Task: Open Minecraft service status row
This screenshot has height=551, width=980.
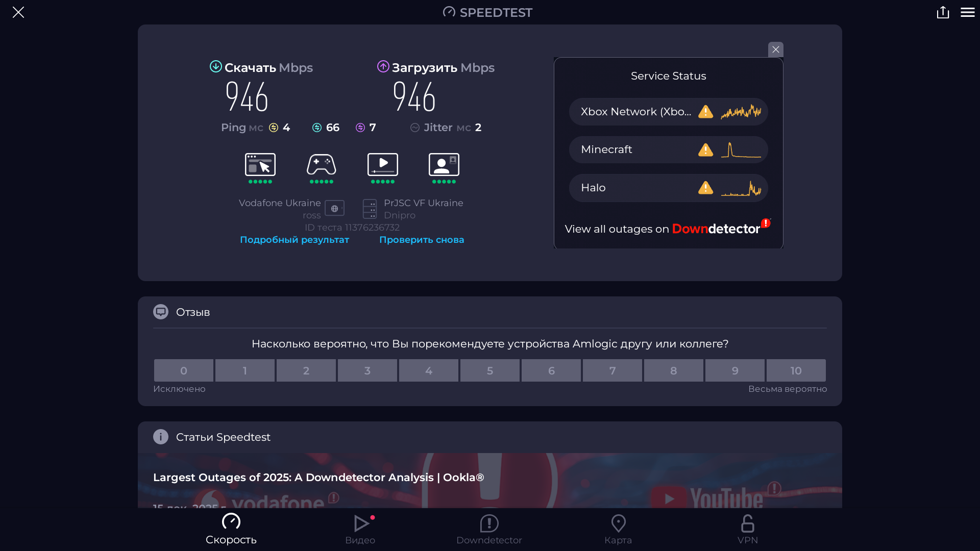Action: coord(668,149)
